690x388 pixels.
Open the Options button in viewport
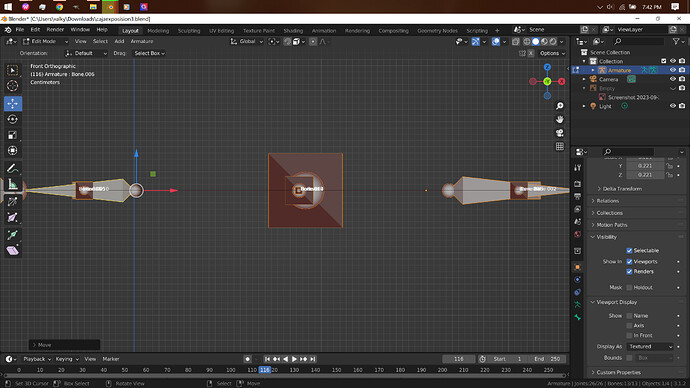tap(552, 53)
